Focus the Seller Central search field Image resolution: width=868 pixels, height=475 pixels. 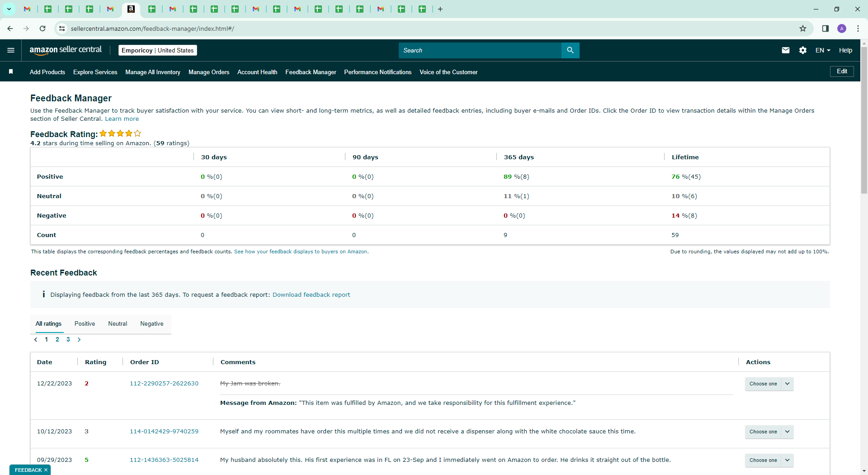pyautogui.click(x=480, y=50)
